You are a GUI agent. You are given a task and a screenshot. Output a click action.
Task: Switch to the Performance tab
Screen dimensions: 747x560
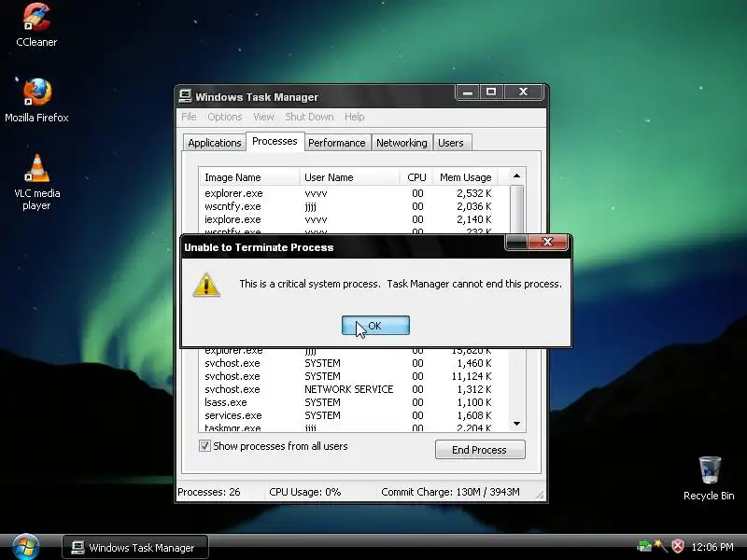(x=337, y=143)
